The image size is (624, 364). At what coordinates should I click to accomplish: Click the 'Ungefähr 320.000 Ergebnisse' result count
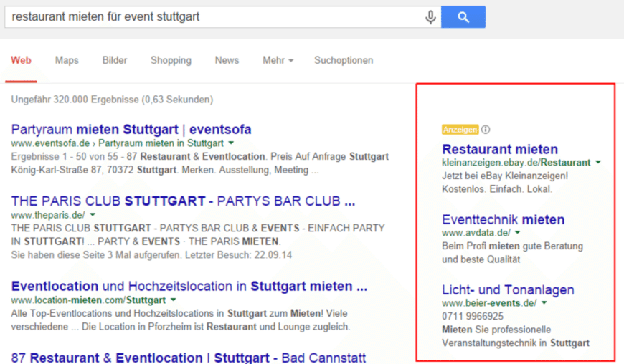pyautogui.click(x=112, y=100)
